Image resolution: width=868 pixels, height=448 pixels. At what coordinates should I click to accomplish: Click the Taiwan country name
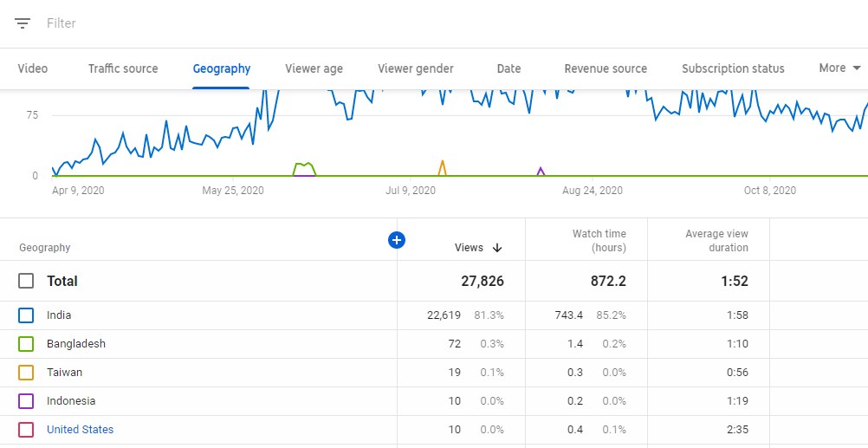click(x=64, y=372)
